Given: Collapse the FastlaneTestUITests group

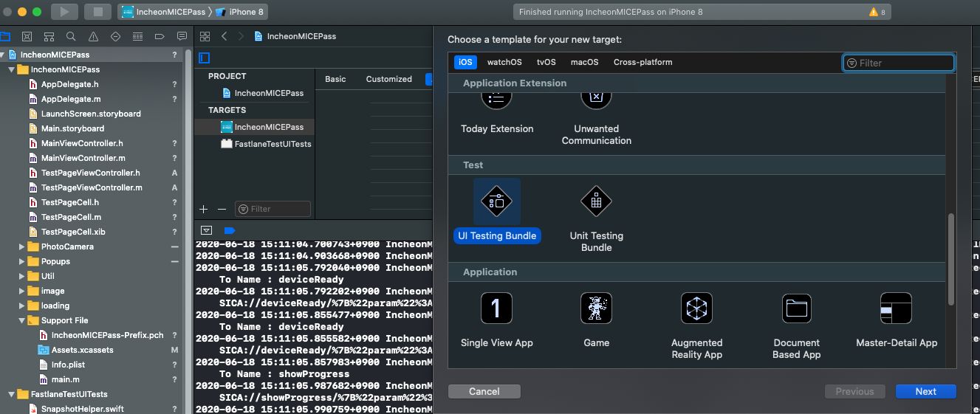Looking at the screenshot, I should [x=11, y=394].
